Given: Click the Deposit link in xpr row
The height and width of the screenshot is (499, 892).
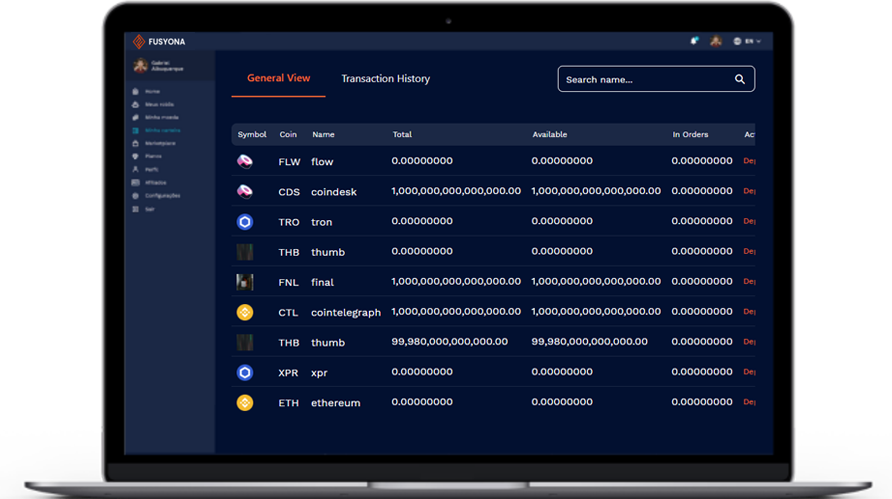Looking at the screenshot, I should click(x=749, y=372).
